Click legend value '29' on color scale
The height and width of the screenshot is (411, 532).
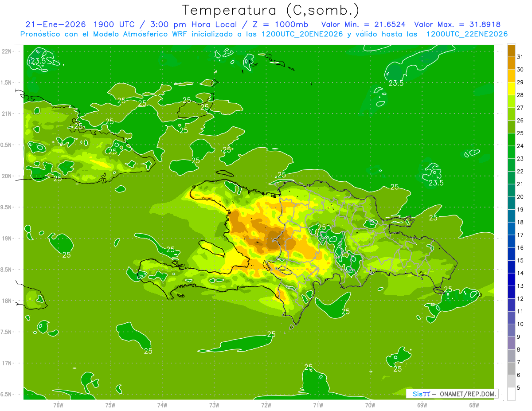tap(520, 82)
